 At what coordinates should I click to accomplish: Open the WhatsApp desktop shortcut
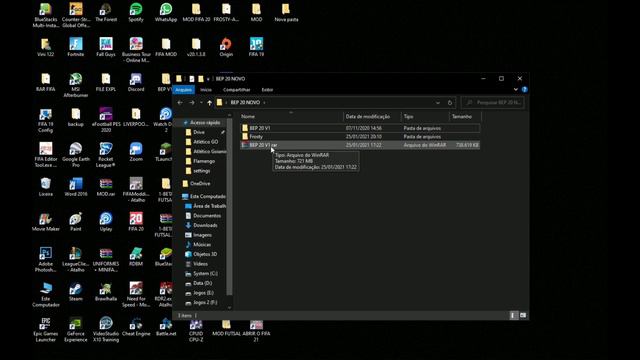(x=166, y=12)
